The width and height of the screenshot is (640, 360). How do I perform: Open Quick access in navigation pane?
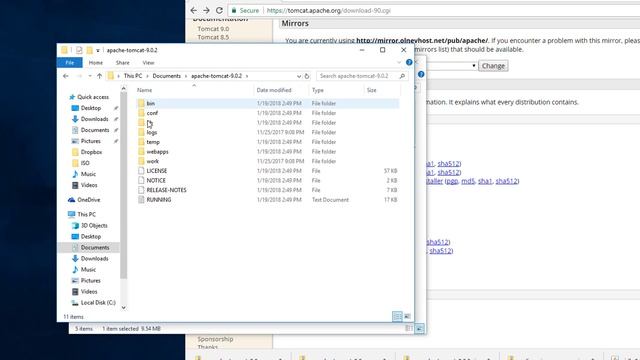click(x=93, y=97)
